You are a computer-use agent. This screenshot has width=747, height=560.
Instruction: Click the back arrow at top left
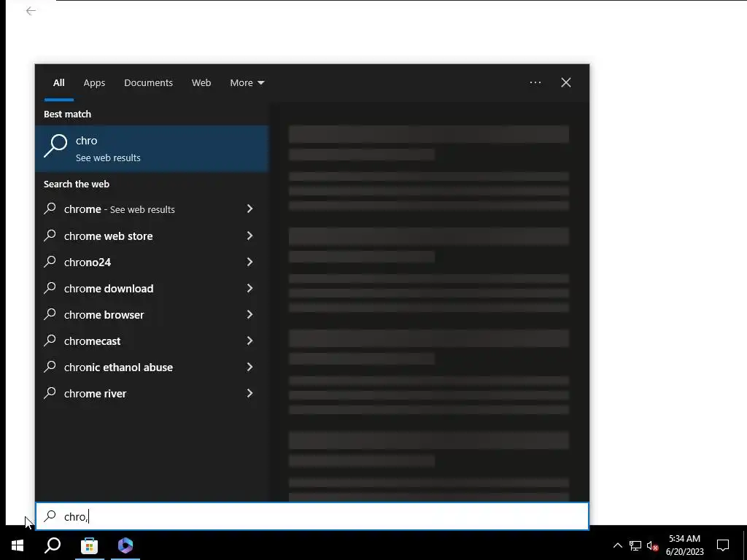tap(31, 10)
